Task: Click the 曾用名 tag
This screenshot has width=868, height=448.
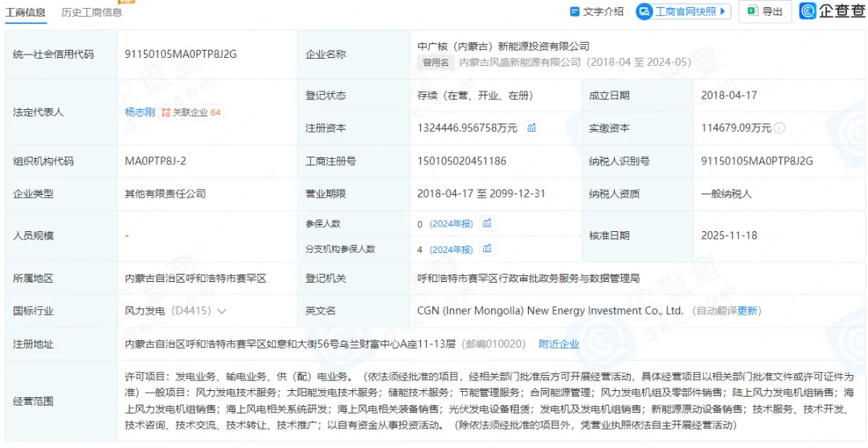Action: click(436, 63)
